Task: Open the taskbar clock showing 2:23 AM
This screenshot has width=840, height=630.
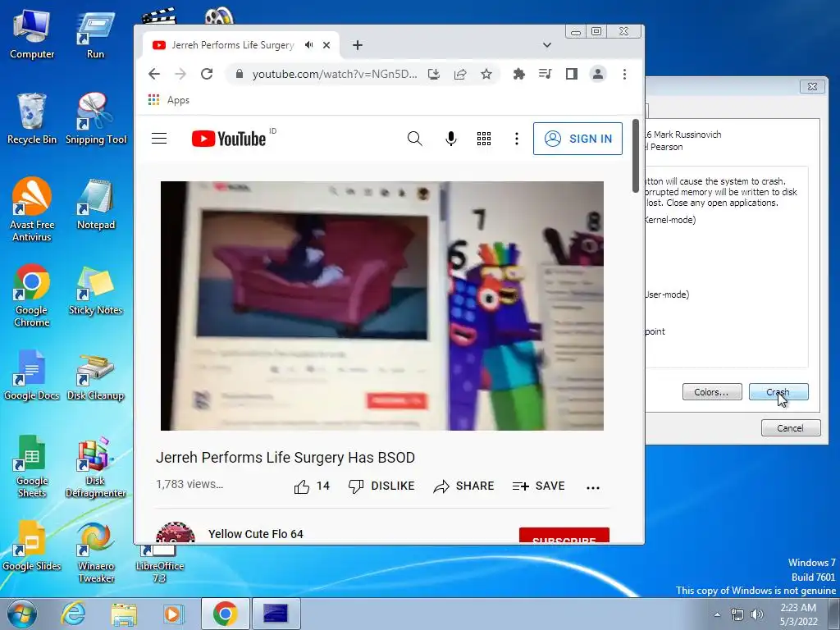Action: (x=798, y=614)
